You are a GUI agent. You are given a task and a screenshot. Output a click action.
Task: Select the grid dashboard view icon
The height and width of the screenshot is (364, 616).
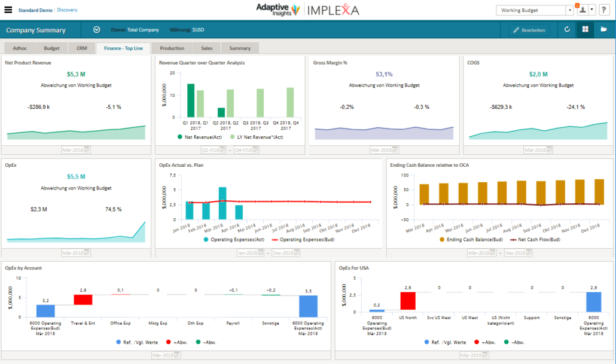click(x=585, y=29)
